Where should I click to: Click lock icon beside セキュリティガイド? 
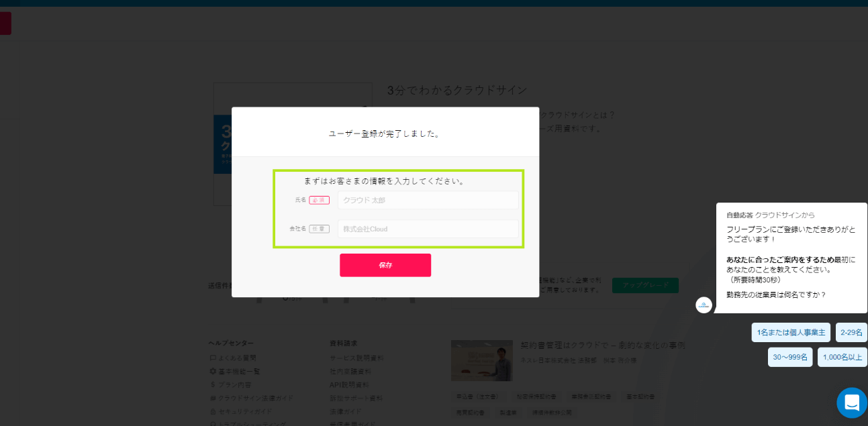[213, 411]
